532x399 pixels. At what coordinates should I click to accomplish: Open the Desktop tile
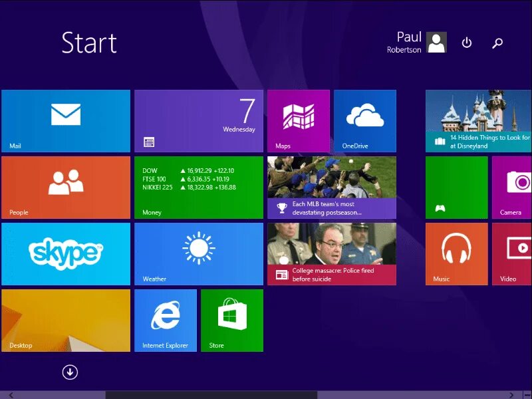click(66, 321)
